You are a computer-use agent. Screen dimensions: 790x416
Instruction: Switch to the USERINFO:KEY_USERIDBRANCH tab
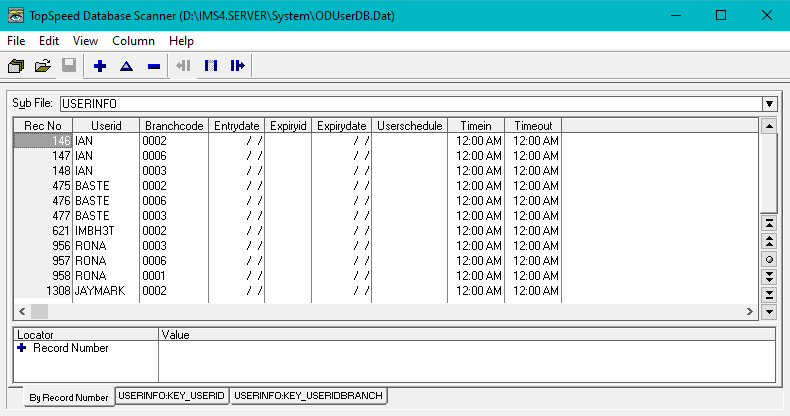point(308,396)
